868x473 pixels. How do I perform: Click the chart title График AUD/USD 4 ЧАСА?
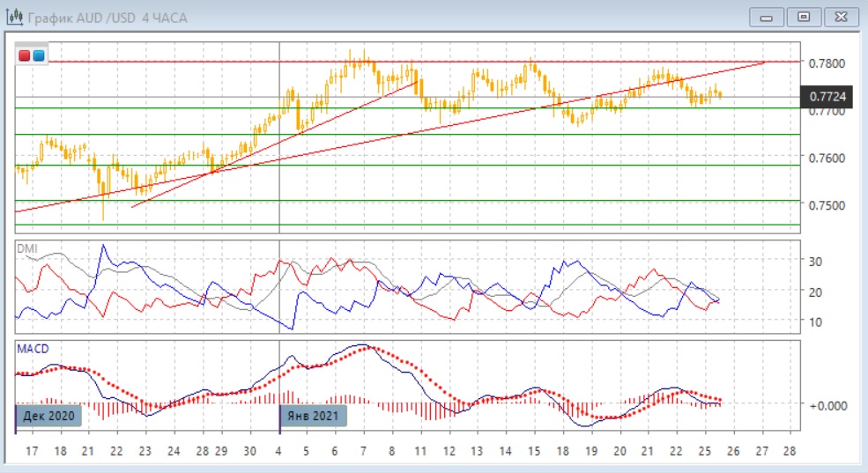(x=108, y=18)
